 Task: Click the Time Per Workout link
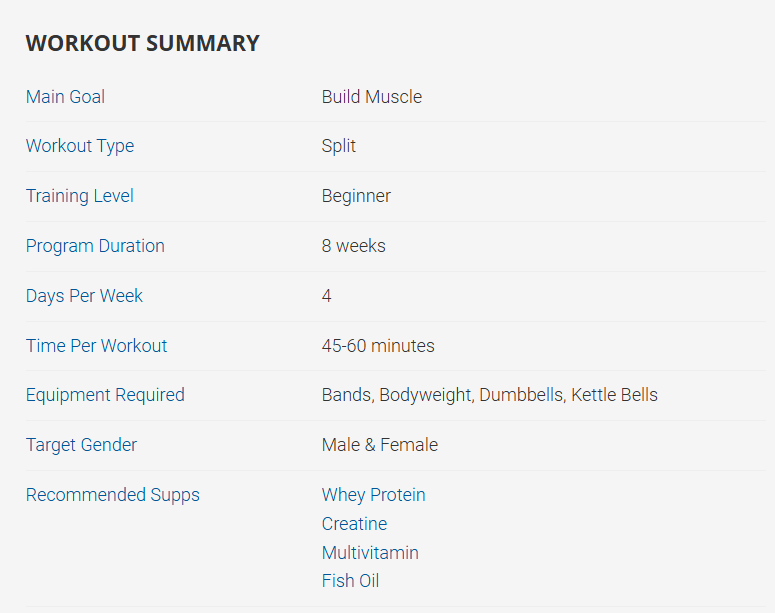pos(96,346)
